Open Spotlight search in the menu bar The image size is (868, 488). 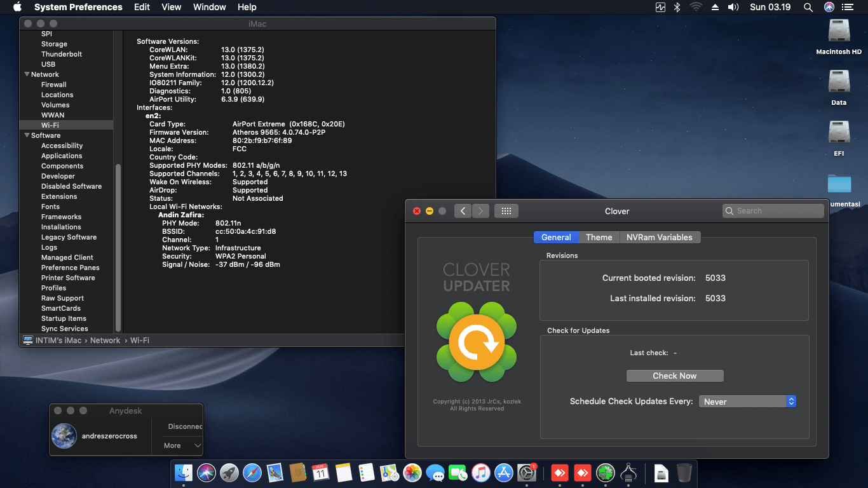[808, 7]
